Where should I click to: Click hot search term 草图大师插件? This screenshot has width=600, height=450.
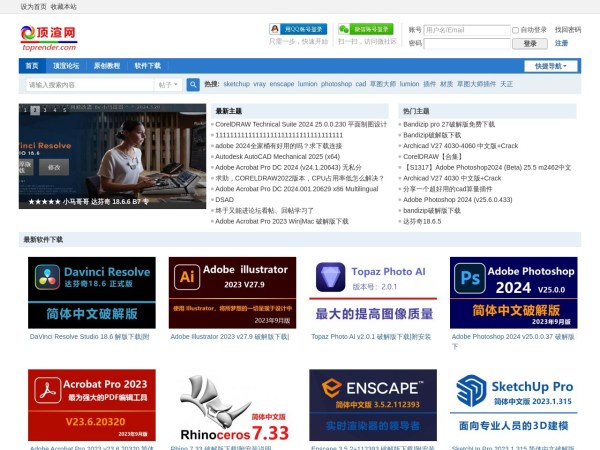[x=476, y=84]
